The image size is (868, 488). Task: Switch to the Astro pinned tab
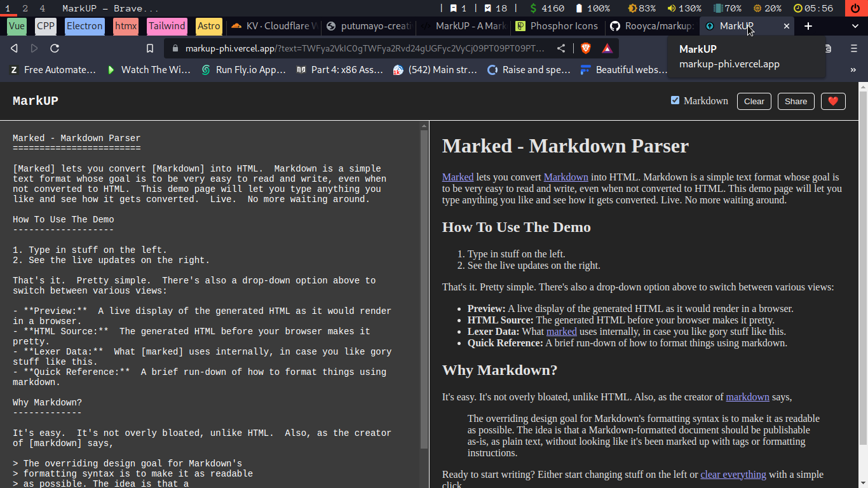pos(209,26)
